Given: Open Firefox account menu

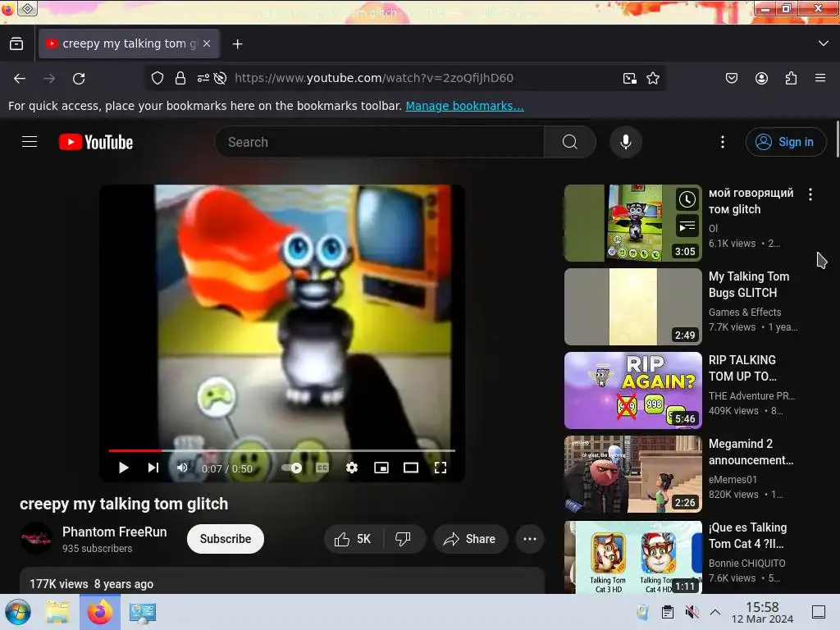Looking at the screenshot, I should (x=762, y=79).
